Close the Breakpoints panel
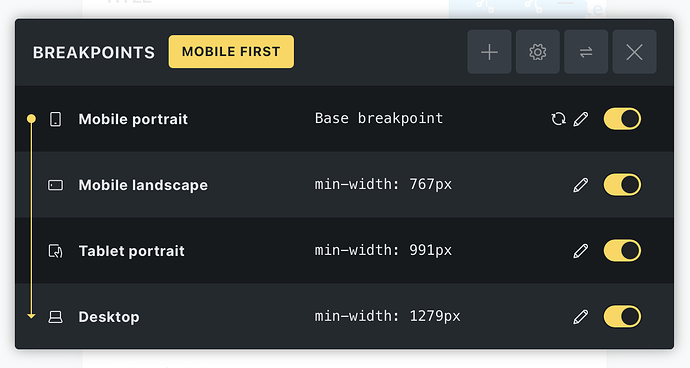Image resolution: width=690 pixels, height=368 pixels. click(x=635, y=52)
